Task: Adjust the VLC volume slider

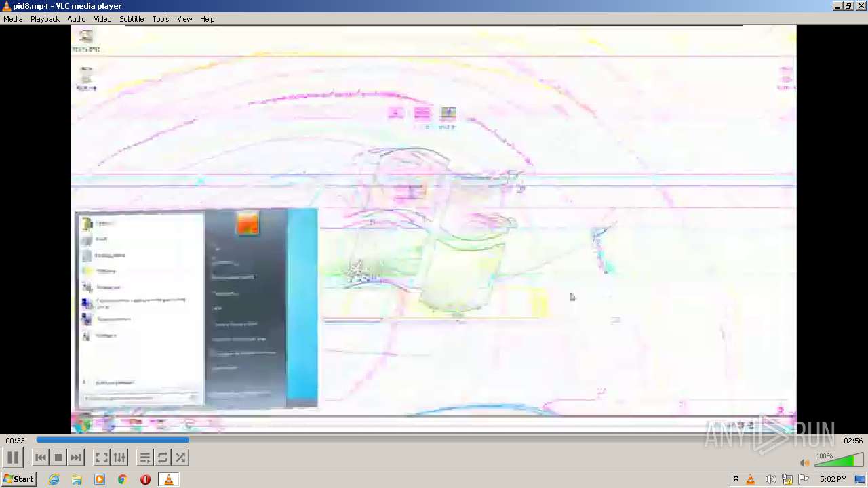Action: (x=838, y=461)
